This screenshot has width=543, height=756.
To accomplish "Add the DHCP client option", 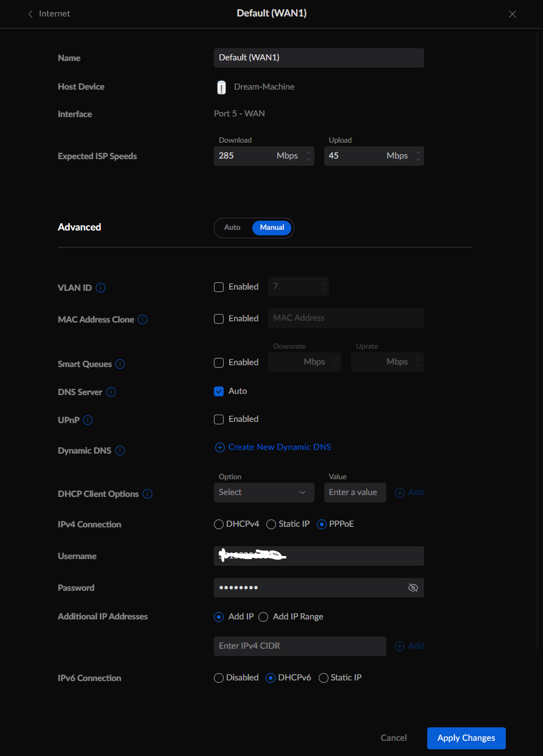I will point(410,492).
